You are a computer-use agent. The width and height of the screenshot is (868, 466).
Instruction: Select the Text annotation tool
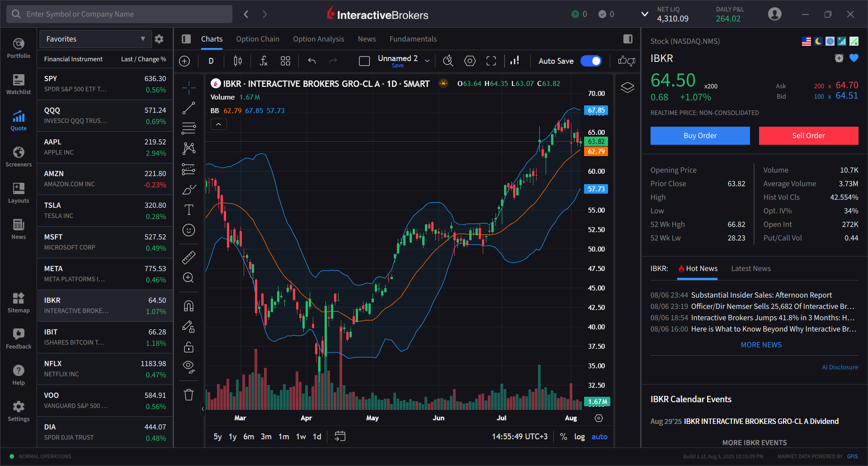[189, 209]
